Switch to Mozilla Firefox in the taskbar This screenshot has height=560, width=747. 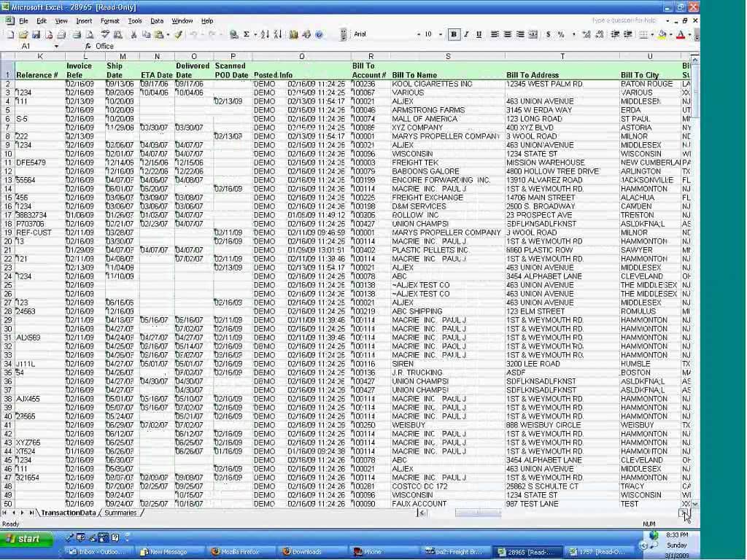pyautogui.click(x=239, y=552)
